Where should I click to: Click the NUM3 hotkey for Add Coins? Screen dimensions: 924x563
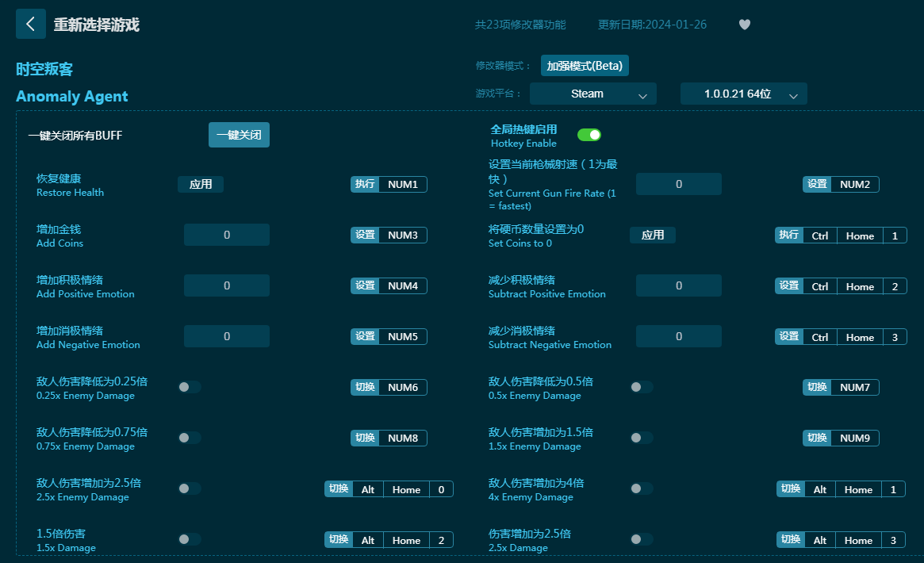pos(403,236)
